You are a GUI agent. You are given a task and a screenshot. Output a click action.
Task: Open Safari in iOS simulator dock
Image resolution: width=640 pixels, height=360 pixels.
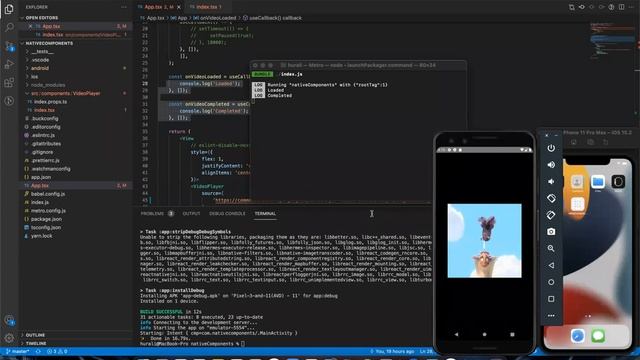tap(578, 336)
